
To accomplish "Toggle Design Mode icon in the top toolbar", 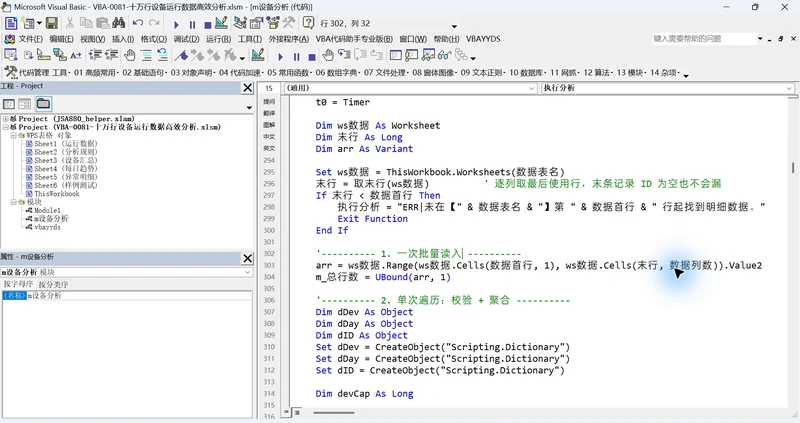I will pos(221,23).
